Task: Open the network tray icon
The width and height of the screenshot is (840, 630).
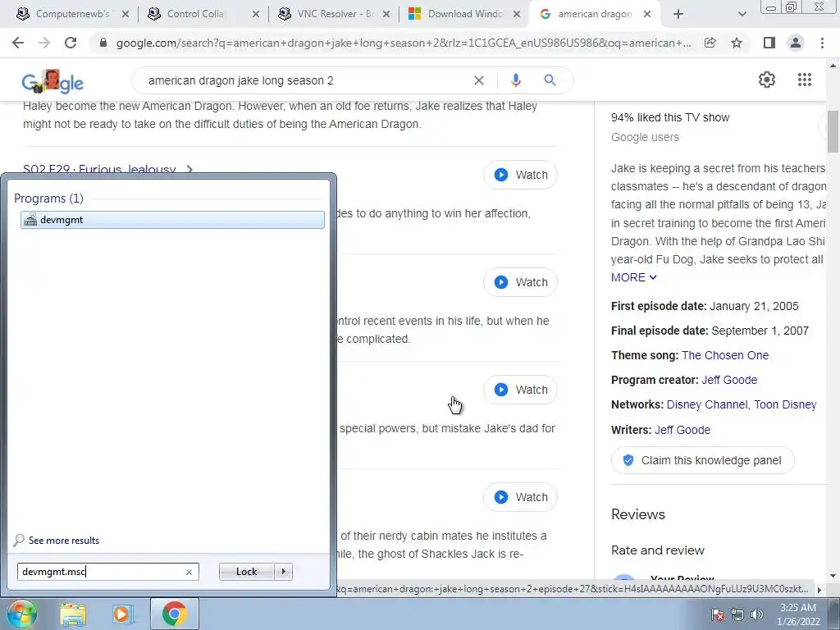Action: point(737,614)
